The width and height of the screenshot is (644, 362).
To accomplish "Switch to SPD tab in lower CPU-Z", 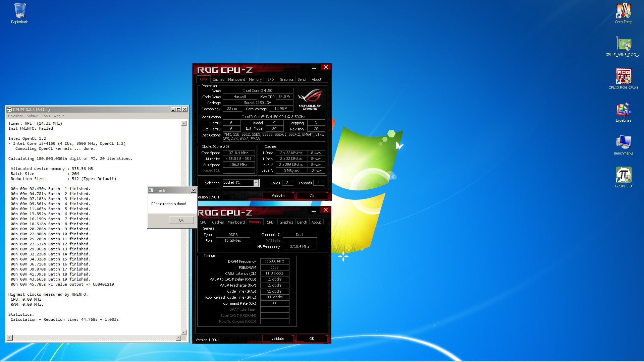I will coord(270,222).
